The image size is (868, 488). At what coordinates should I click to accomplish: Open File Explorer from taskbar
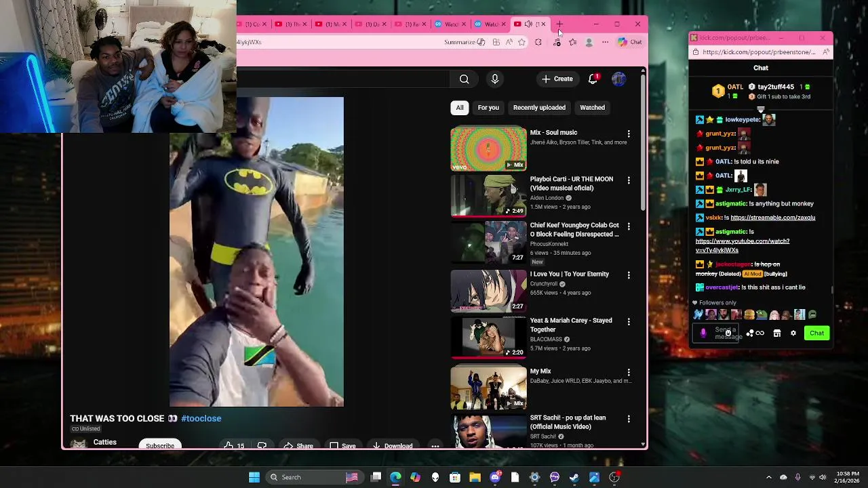[x=475, y=477]
